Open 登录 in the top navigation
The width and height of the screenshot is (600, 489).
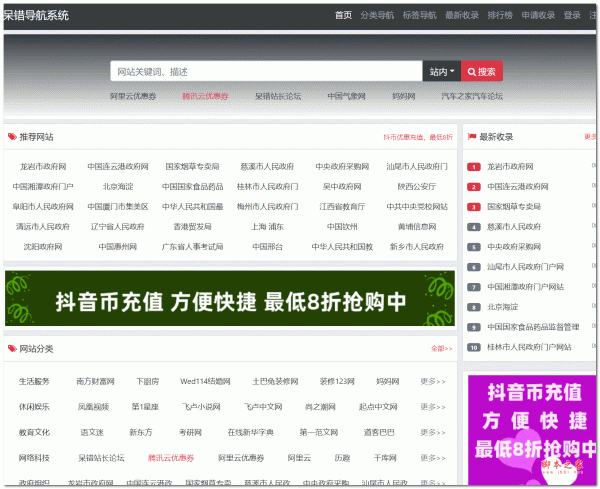coord(572,15)
